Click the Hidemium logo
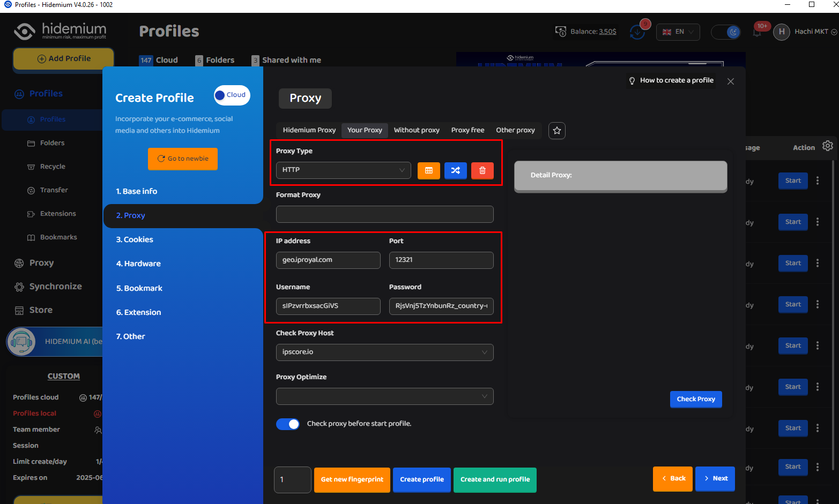Image resolution: width=839 pixels, height=504 pixels. (x=60, y=31)
